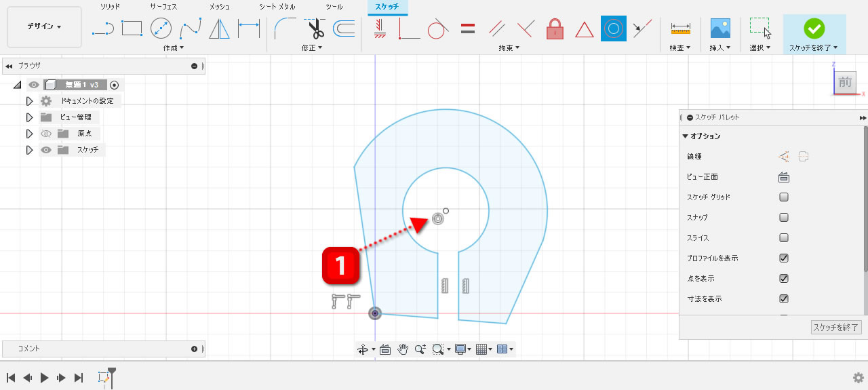Activate the radio button beside 無題1 v3
Image resolution: width=868 pixels, height=390 pixels.
114,85
